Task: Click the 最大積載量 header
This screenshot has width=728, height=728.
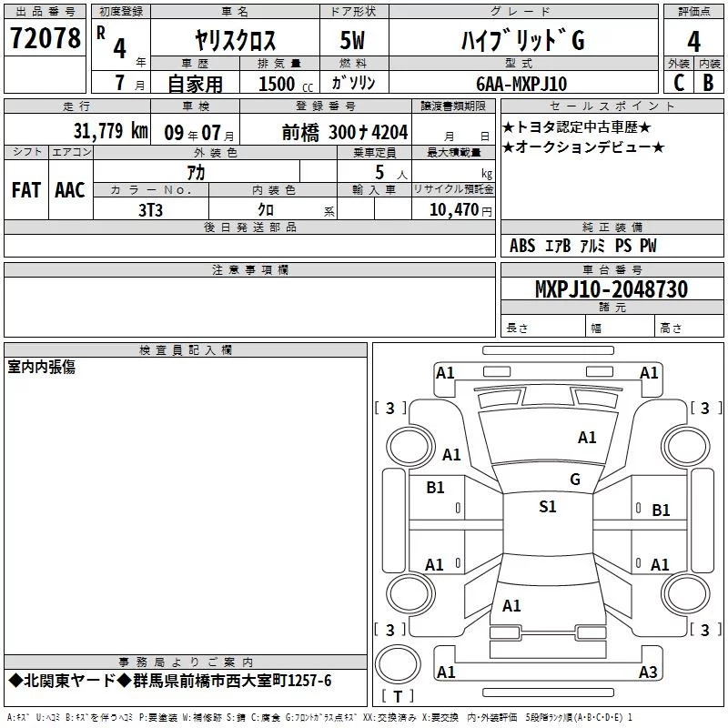Action: [x=453, y=152]
